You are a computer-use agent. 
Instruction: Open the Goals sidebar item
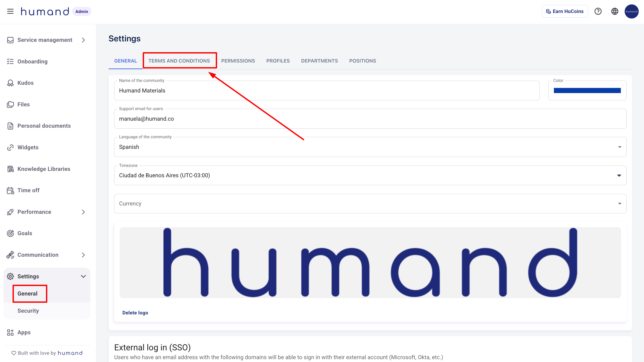pyautogui.click(x=24, y=233)
